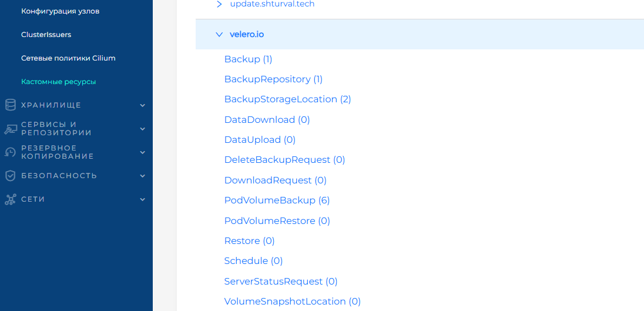Open the Backup (1) resource link
Viewport: 644px width, 311px height.
tap(248, 59)
